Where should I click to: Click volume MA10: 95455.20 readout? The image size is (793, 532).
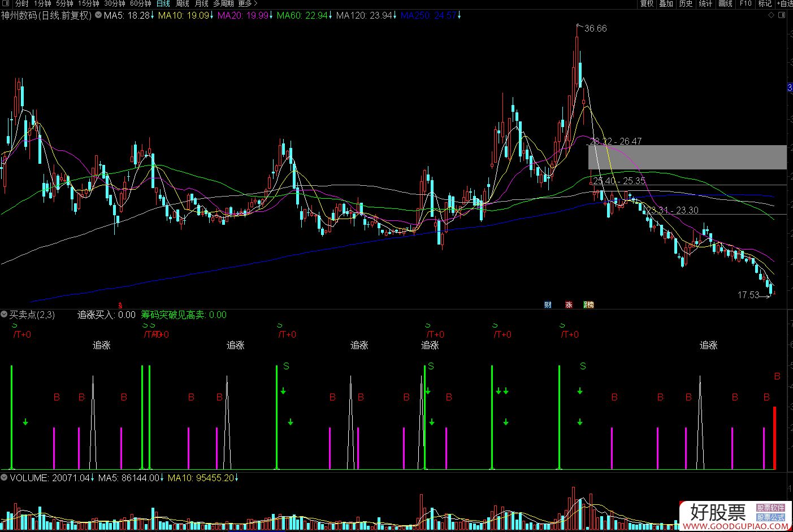[201, 478]
